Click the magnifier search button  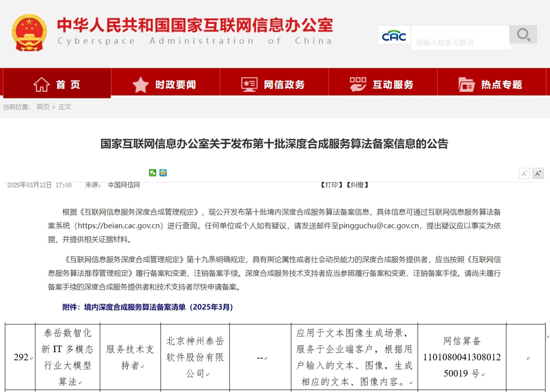(523, 35)
